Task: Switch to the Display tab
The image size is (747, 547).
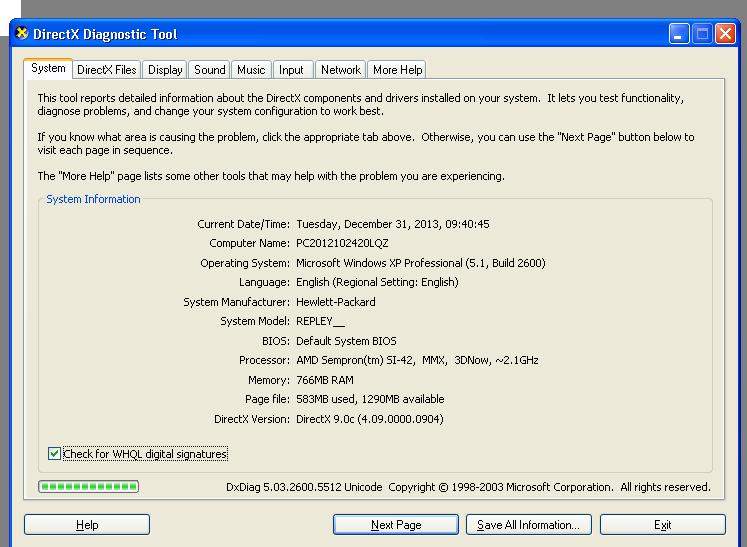Action: (x=165, y=70)
